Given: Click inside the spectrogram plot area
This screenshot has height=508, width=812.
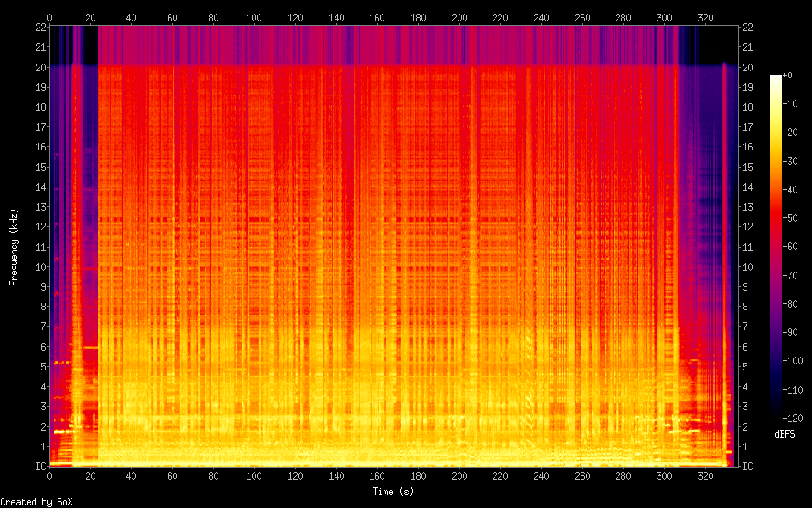Looking at the screenshot, I should click(394, 247).
